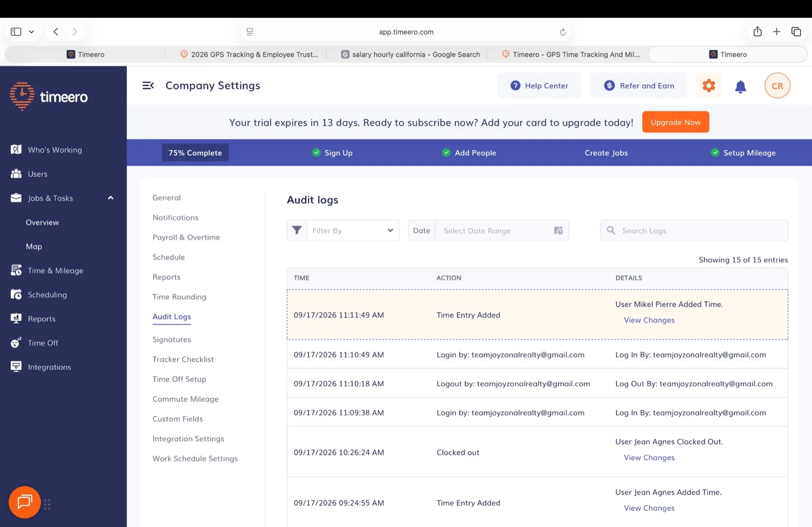Click the Setup Mileage step

click(743, 153)
